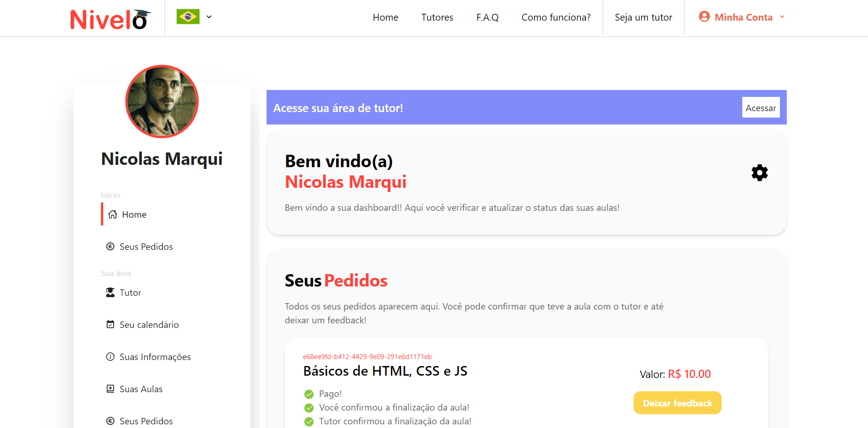This screenshot has height=428, width=868.
Task: Click the info icon for Suas Informações
Action: pos(110,357)
